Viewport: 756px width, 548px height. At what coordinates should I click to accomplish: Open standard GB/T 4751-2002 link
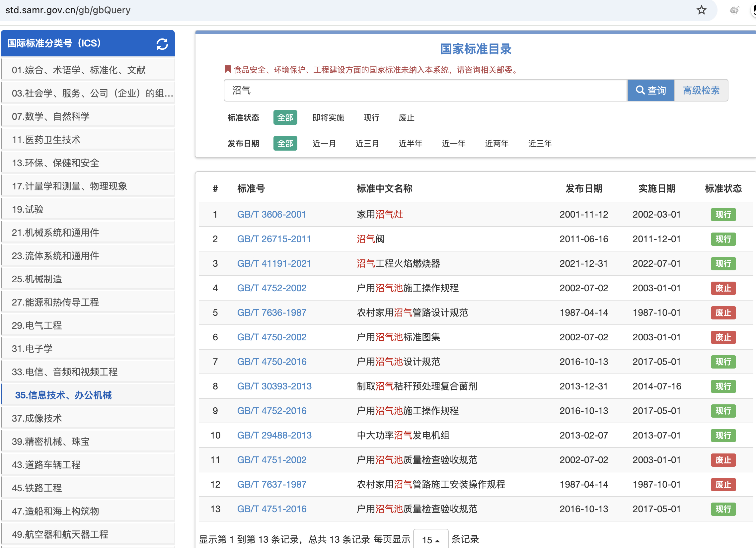tap(272, 460)
